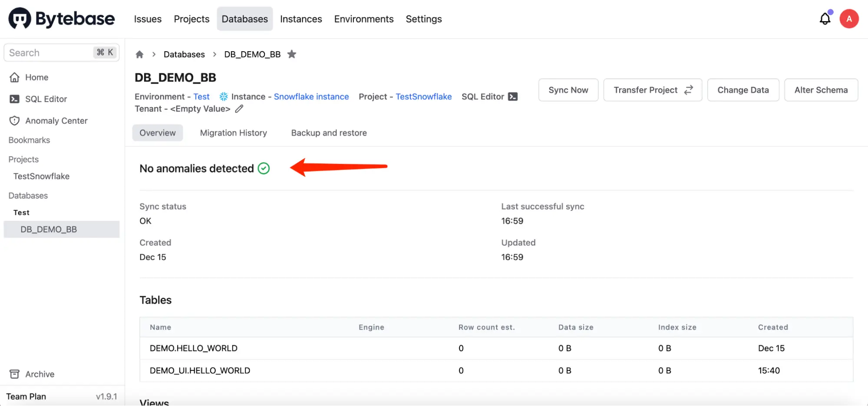Click the Bookmarks sidebar heading
Viewport: 868px width, 406px height.
[29, 140]
